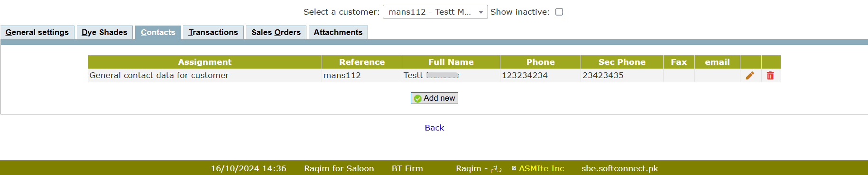This screenshot has height=175, width=868.
Task: Follow the Back link
Action: (434, 128)
